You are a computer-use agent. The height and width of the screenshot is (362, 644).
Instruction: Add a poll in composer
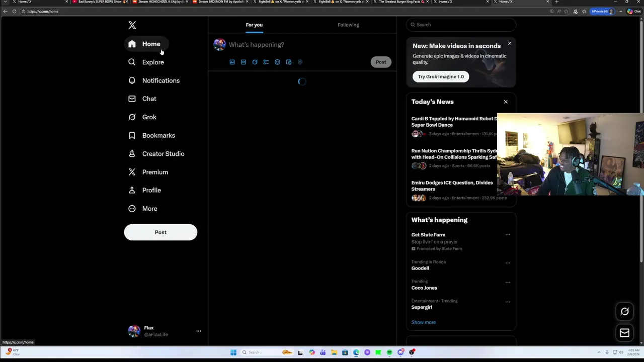click(x=266, y=62)
